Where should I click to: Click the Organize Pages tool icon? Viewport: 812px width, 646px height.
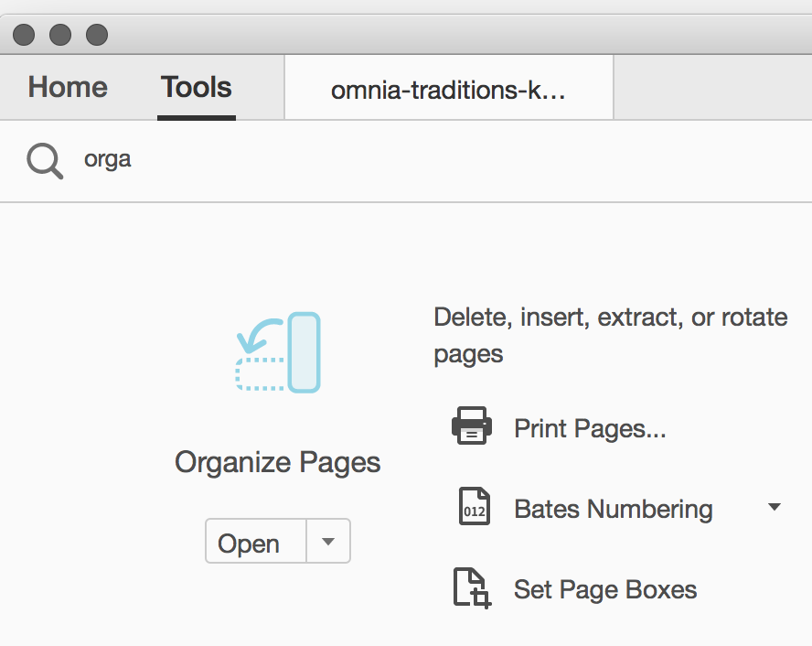pos(278,352)
